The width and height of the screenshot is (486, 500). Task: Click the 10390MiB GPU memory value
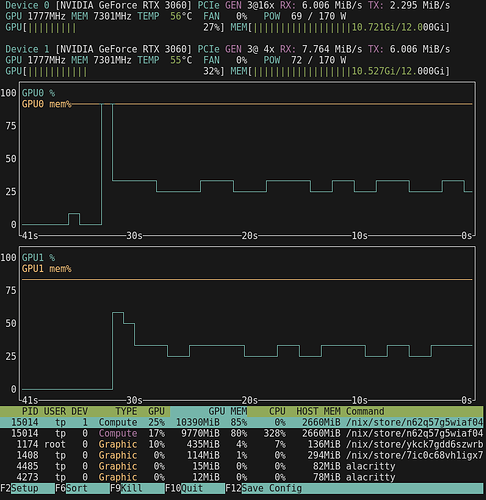coord(198,422)
